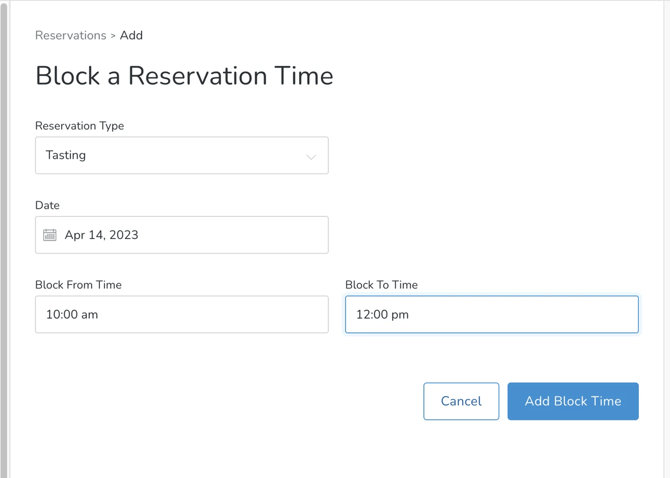Open the Reservation Type dropdown
The image size is (670, 478).
(181, 156)
